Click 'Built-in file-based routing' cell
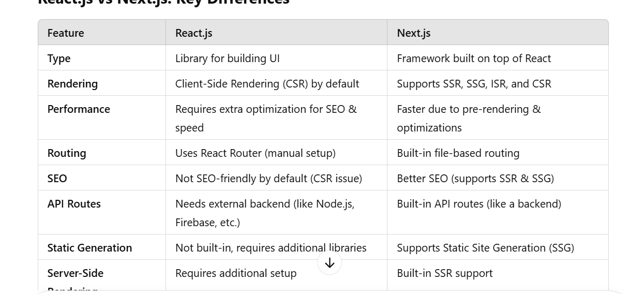 tap(458, 153)
